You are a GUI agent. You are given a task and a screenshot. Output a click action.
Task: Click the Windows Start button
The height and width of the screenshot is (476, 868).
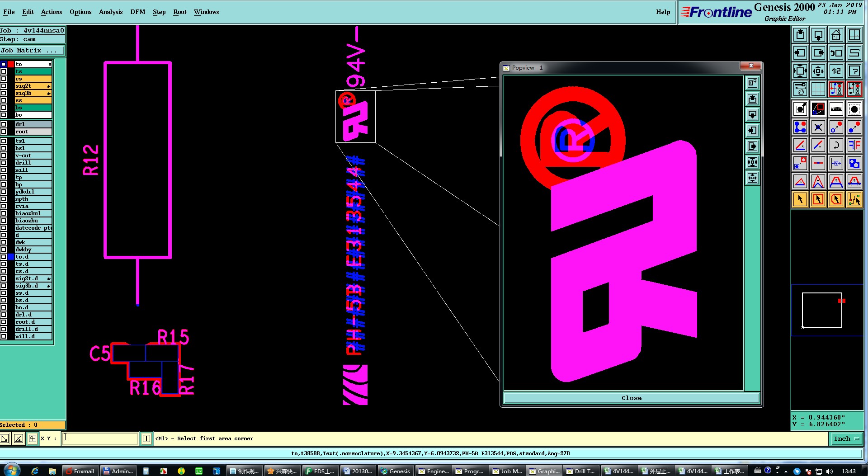point(11,470)
